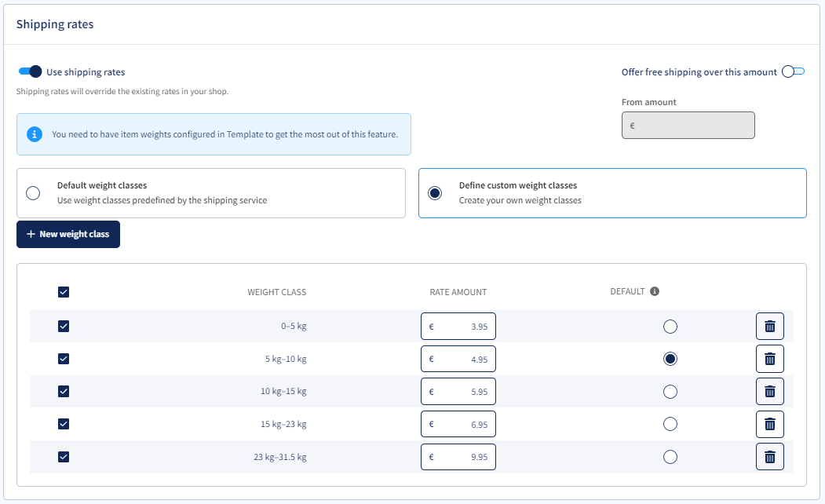The image size is (825, 504).
Task: Click the info icon next to DEFAULT
Action: 655,291
